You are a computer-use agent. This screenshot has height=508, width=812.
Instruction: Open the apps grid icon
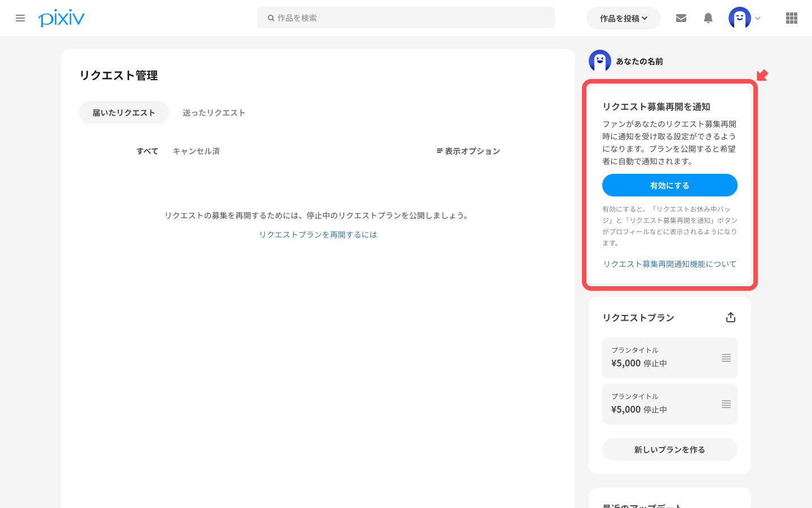pyautogui.click(x=791, y=17)
